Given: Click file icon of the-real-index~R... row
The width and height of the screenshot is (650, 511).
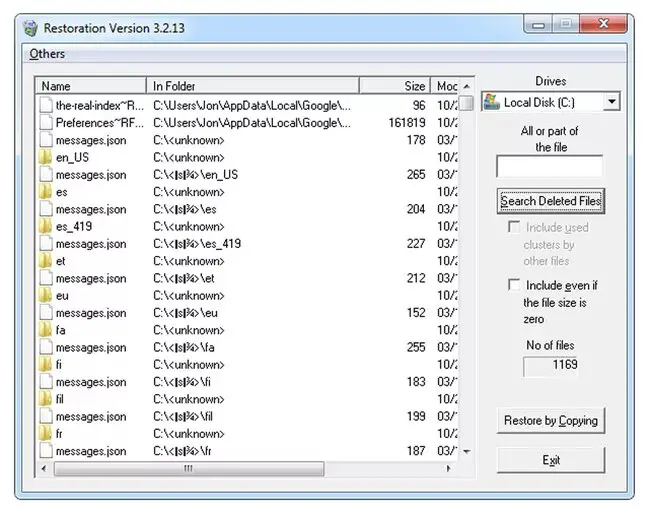Looking at the screenshot, I should [x=46, y=105].
